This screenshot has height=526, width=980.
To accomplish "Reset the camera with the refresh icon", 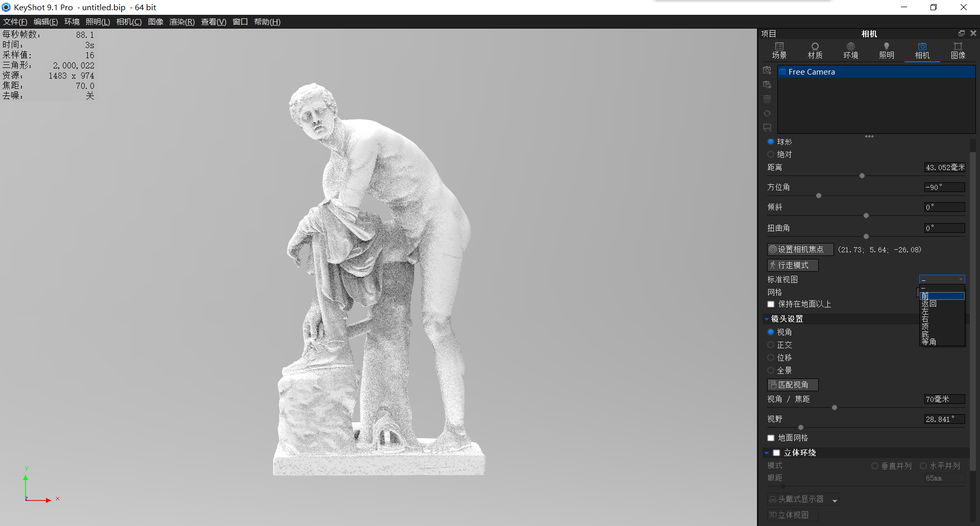I will (x=768, y=113).
